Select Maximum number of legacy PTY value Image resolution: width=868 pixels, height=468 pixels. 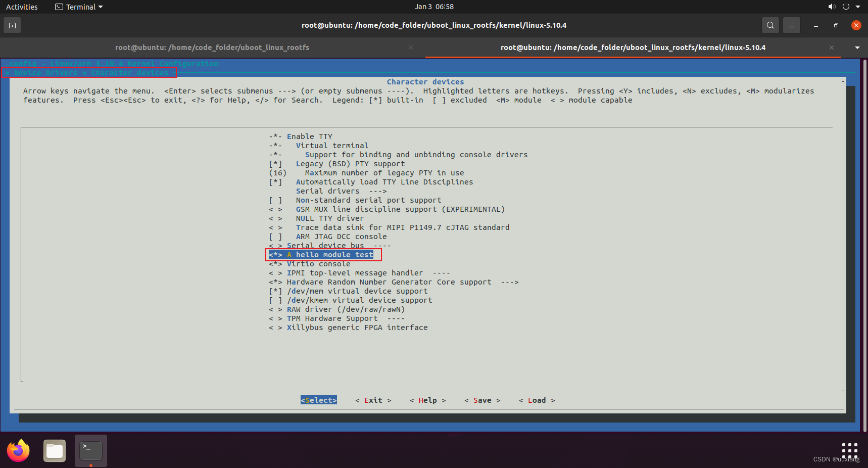[x=366, y=173]
